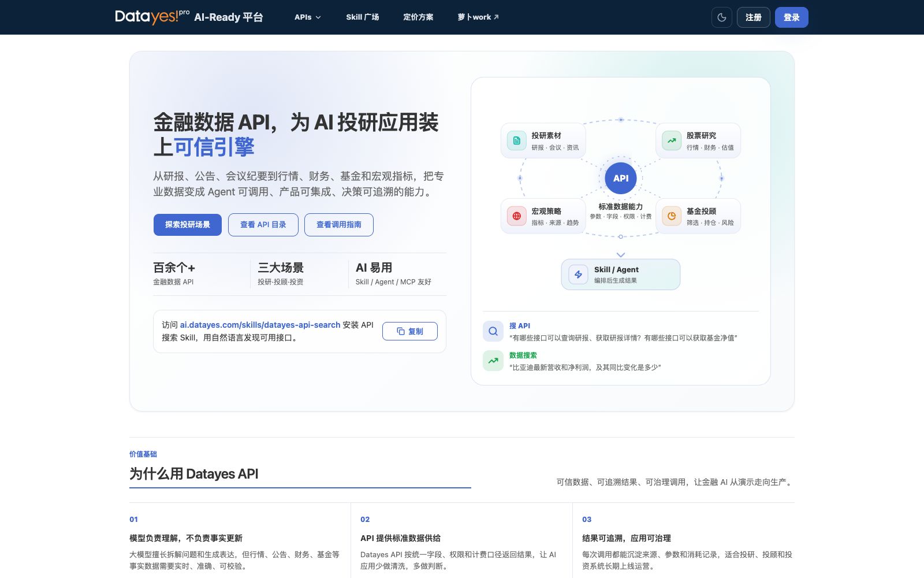This screenshot has width=924, height=578.
Task: Click the central blue API circle
Action: tap(621, 178)
